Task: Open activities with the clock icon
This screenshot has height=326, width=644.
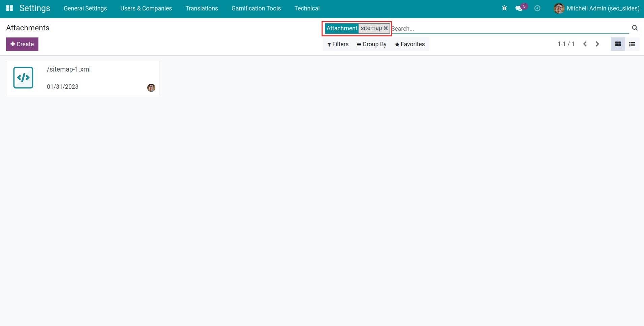Action: click(537, 8)
